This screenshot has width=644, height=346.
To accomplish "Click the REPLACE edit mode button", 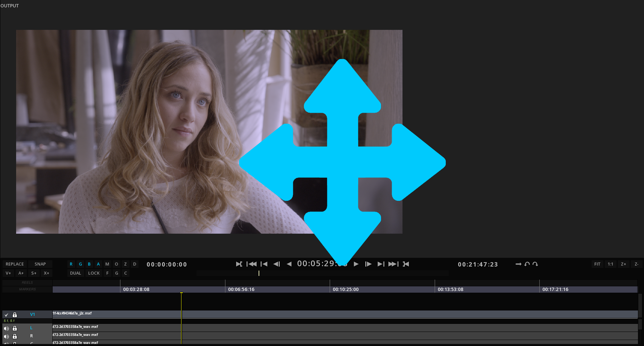I will pos(15,264).
